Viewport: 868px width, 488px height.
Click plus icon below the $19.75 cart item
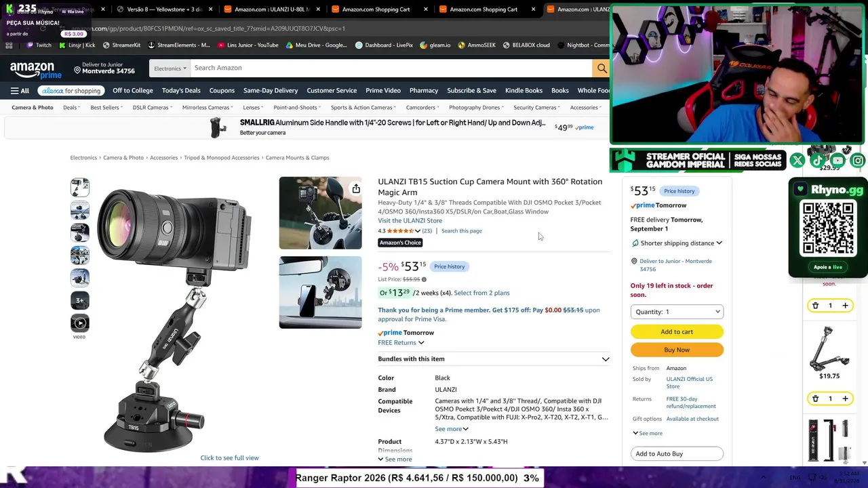point(845,399)
